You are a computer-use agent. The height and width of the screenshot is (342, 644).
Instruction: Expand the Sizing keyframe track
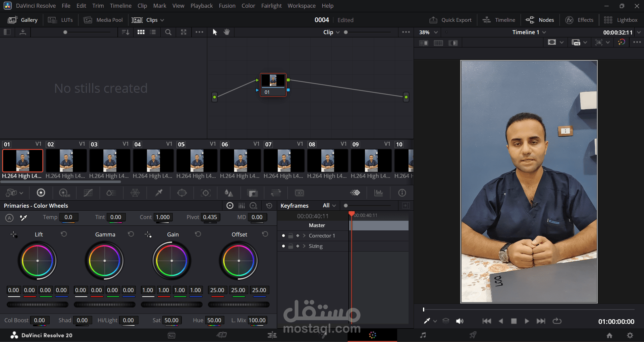tap(304, 246)
